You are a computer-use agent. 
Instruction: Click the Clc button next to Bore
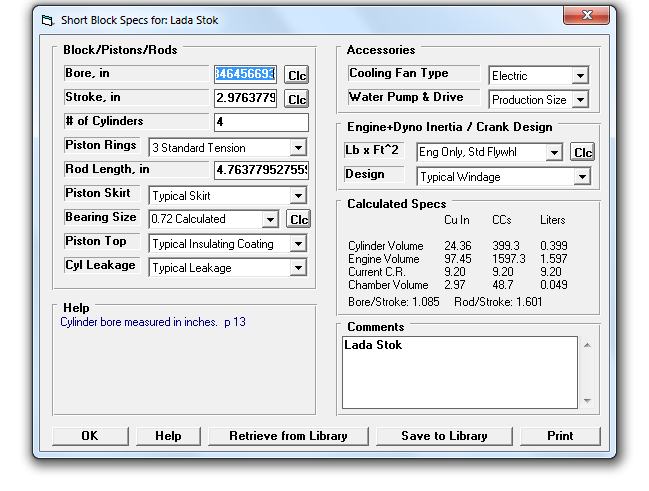coord(297,75)
